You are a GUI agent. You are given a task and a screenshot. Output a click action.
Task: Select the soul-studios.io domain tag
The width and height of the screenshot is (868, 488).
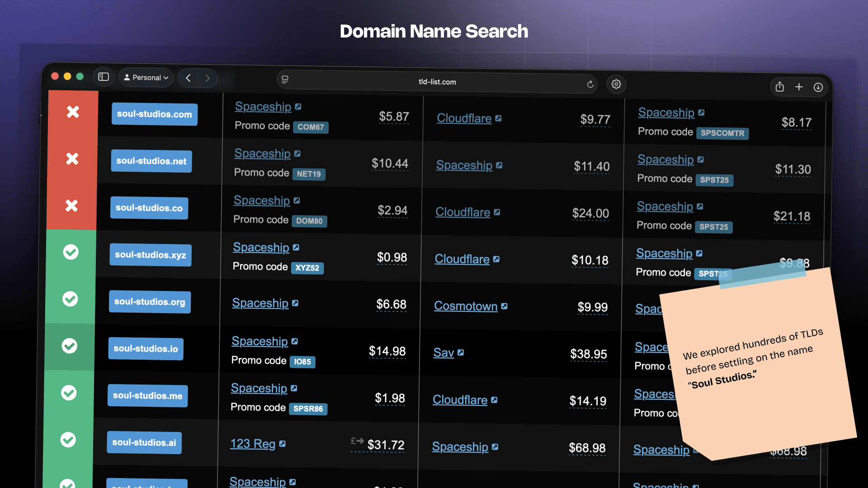point(146,349)
